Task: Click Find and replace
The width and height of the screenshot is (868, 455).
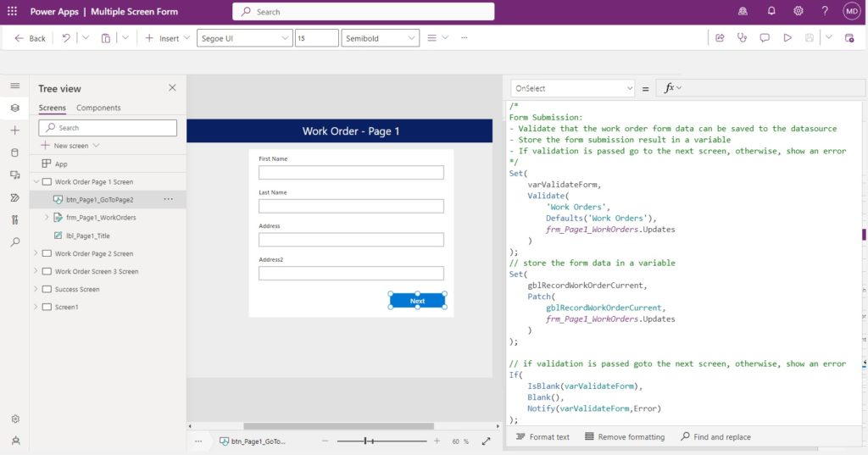Action: coord(715,436)
